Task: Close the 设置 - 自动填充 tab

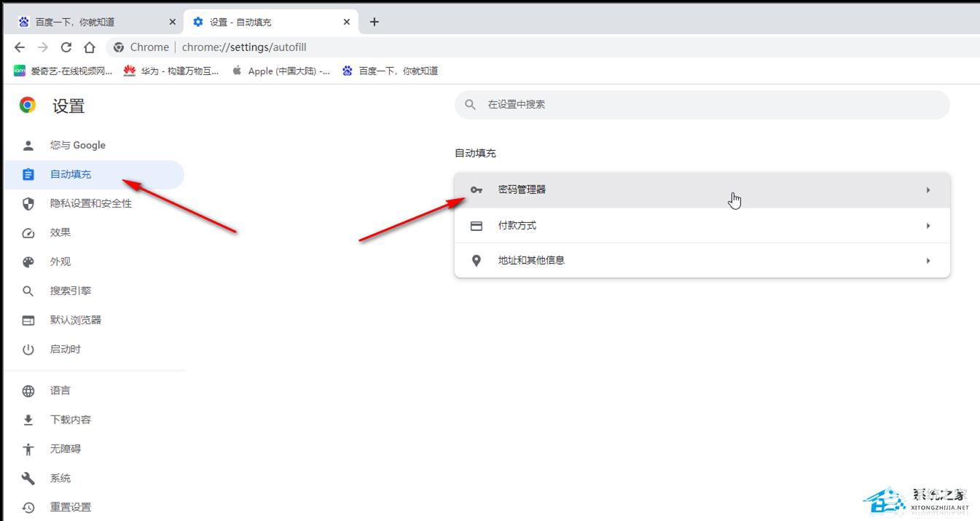Action: [x=347, y=22]
